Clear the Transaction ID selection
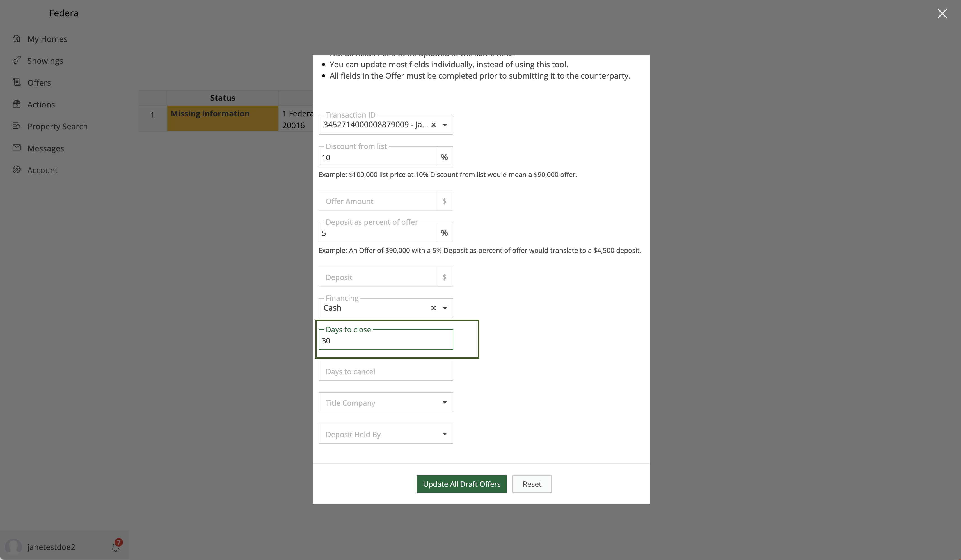Screen dimensions: 961x560 tap(434, 125)
